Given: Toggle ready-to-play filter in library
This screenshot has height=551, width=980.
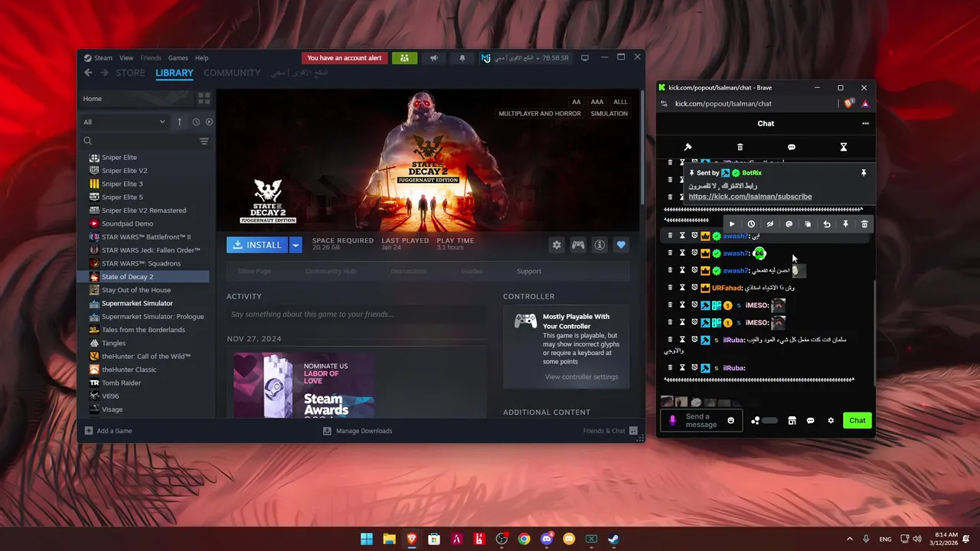Looking at the screenshot, I should point(209,122).
